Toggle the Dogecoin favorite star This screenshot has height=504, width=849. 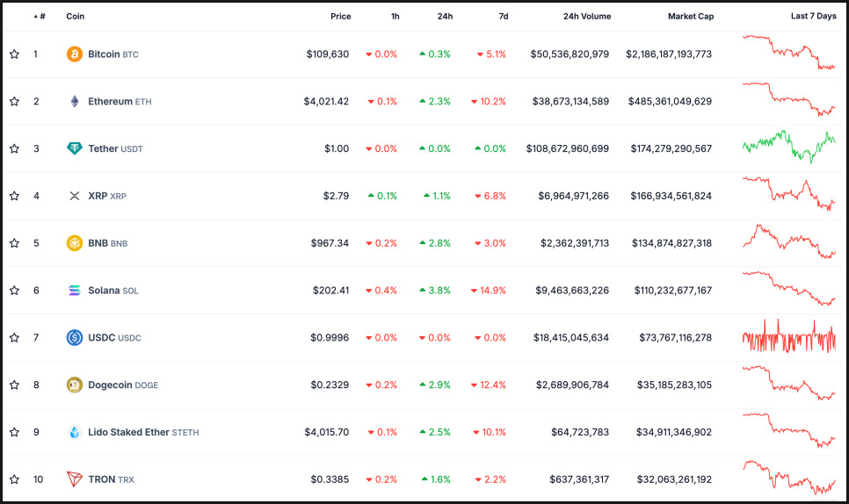(x=15, y=385)
